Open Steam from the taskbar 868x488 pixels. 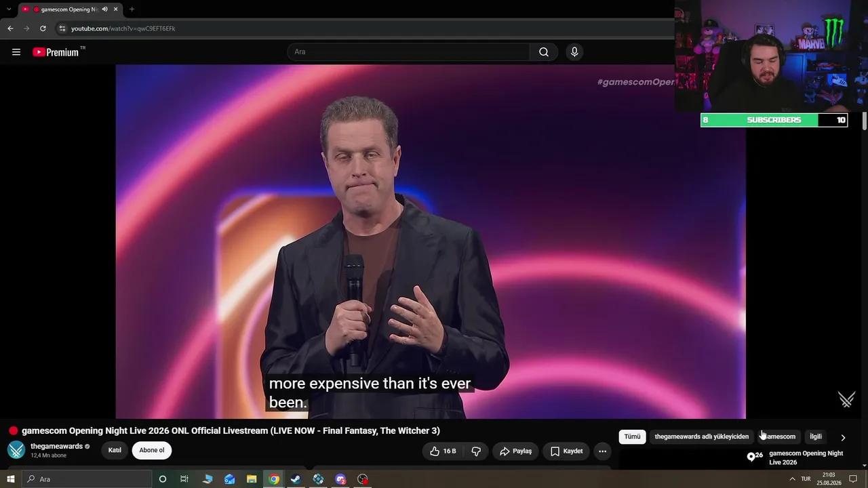pyautogui.click(x=296, y=479)
